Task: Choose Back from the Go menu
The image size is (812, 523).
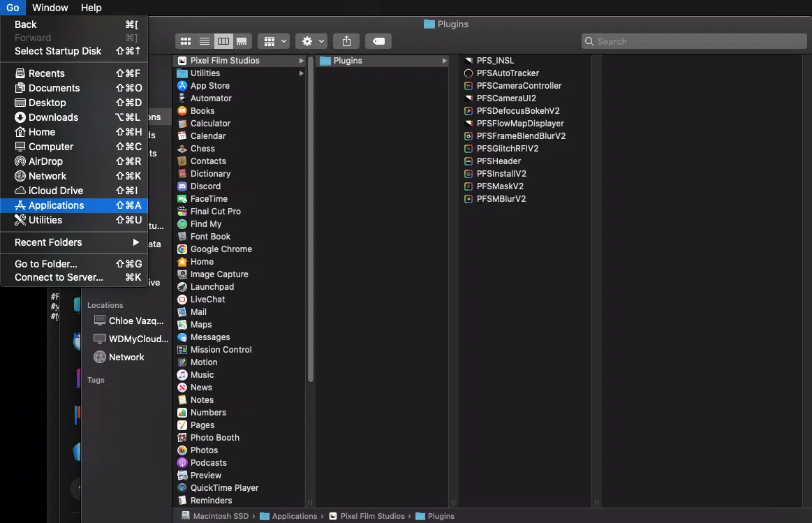Action: [75, 24]
